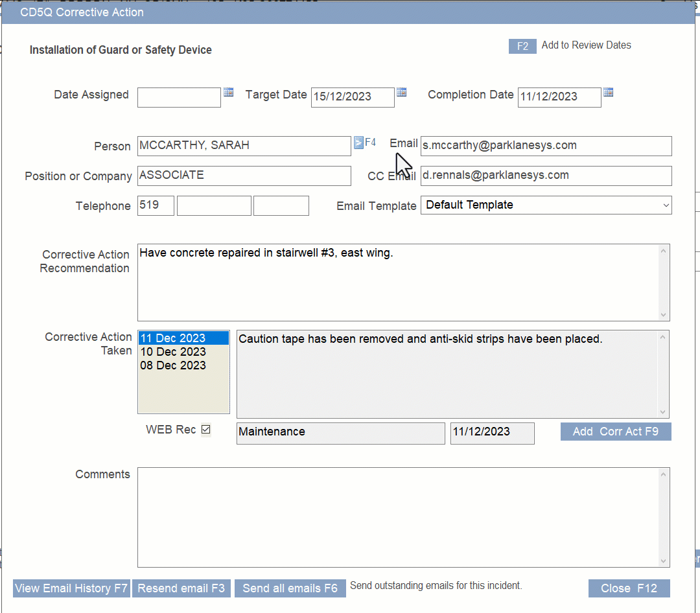Viewport: 700px width, 613px height.
Task: Choose the 08 Dec 2023 entry
Action: [x=173, y=365]
